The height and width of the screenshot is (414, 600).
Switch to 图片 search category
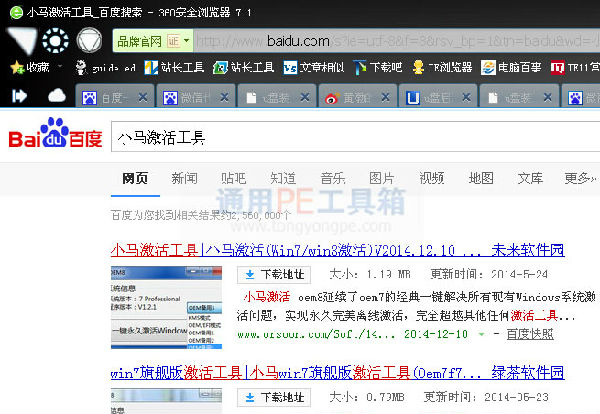382,178
